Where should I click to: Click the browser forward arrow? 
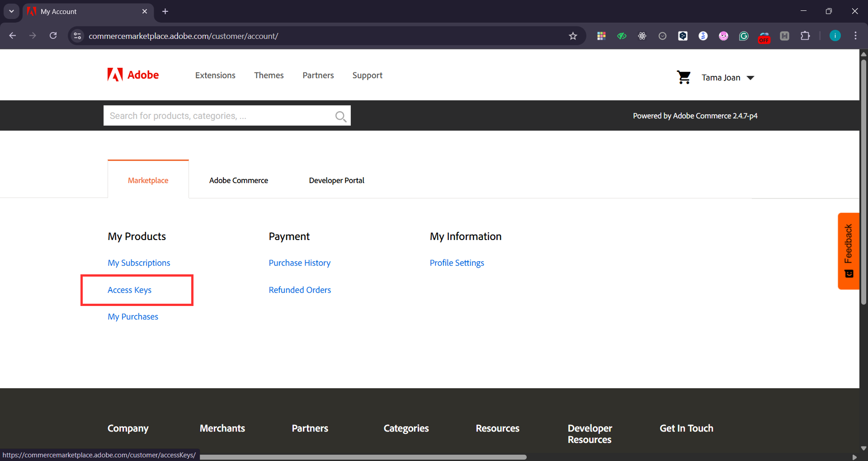point(33,36)
